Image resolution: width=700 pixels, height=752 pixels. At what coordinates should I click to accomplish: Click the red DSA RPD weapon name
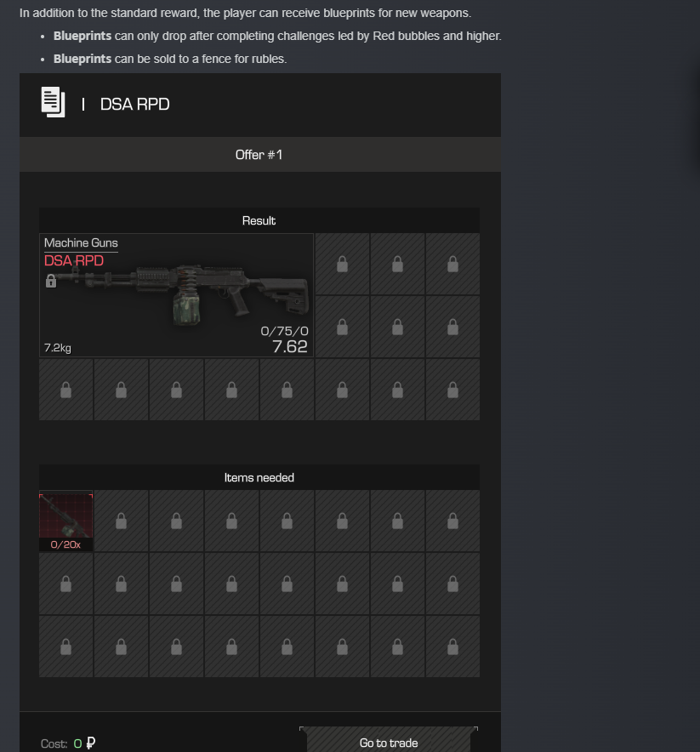[74, 260]
